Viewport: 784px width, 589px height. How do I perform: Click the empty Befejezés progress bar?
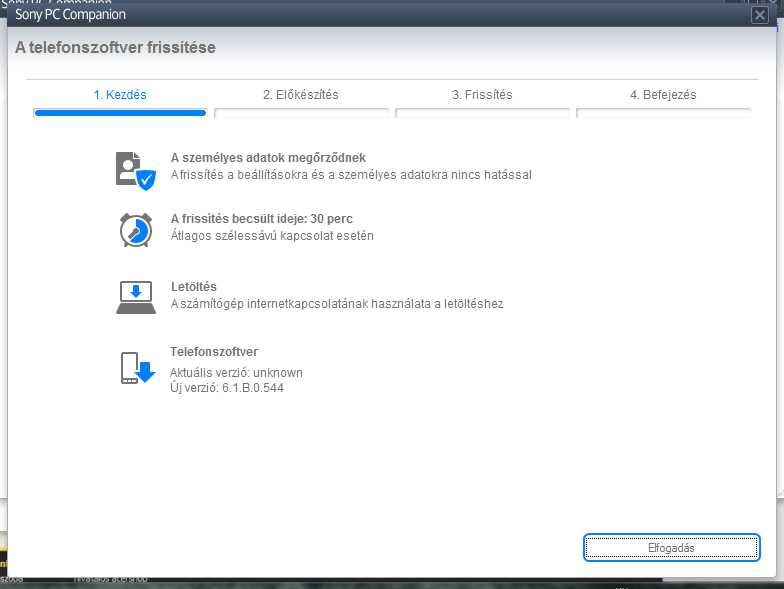663,113
